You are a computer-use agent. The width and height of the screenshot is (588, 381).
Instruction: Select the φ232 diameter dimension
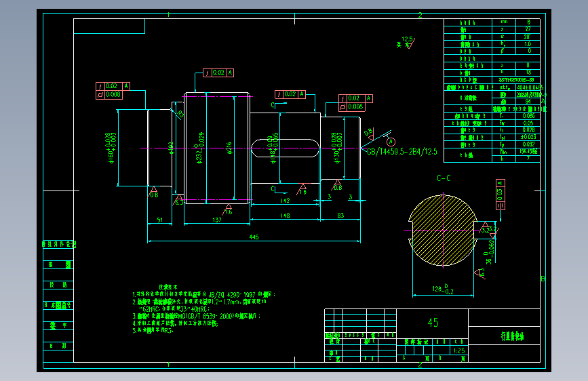(200, 148)
